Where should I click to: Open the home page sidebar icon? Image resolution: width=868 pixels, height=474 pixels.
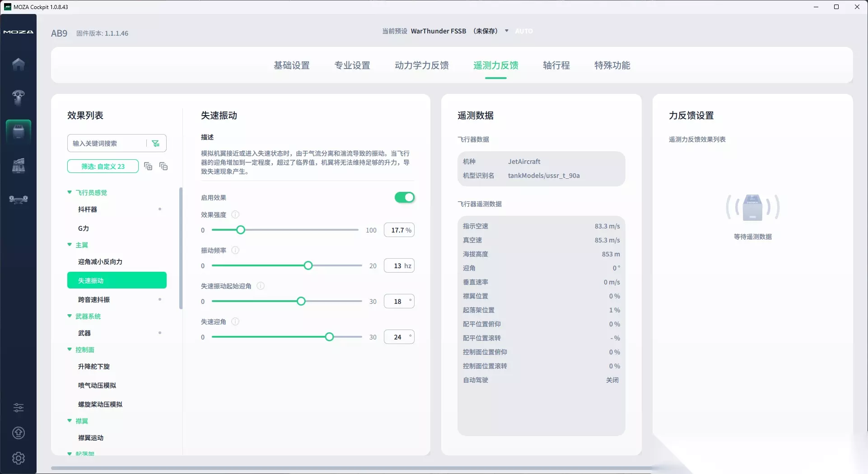(19, 64)
